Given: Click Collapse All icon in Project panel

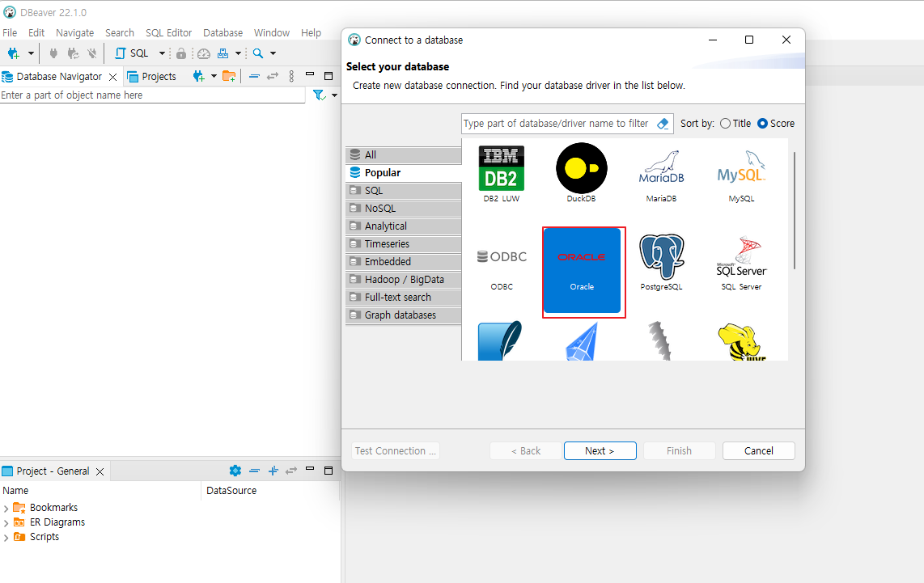Looking at the screenshot, I should 254,471.
